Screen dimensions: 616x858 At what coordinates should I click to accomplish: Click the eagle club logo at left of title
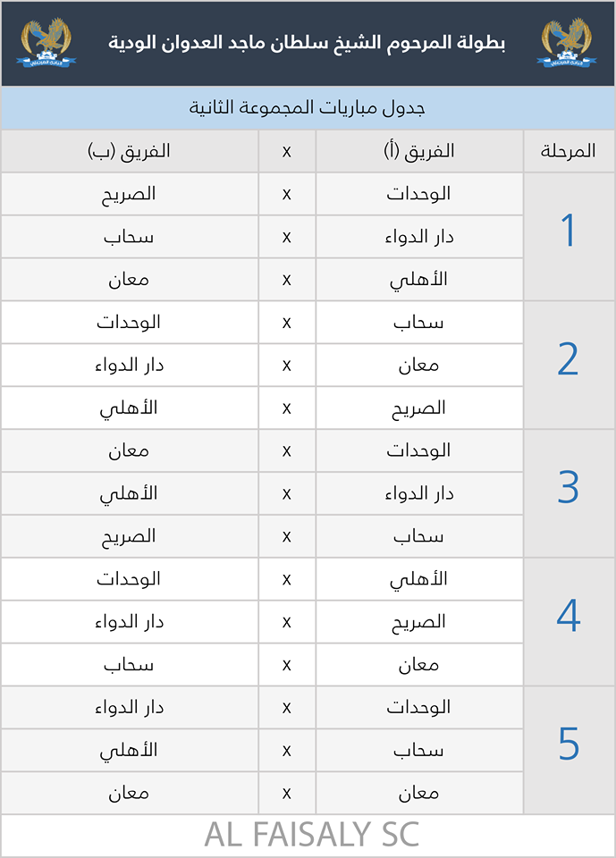(x=50, y=43)
